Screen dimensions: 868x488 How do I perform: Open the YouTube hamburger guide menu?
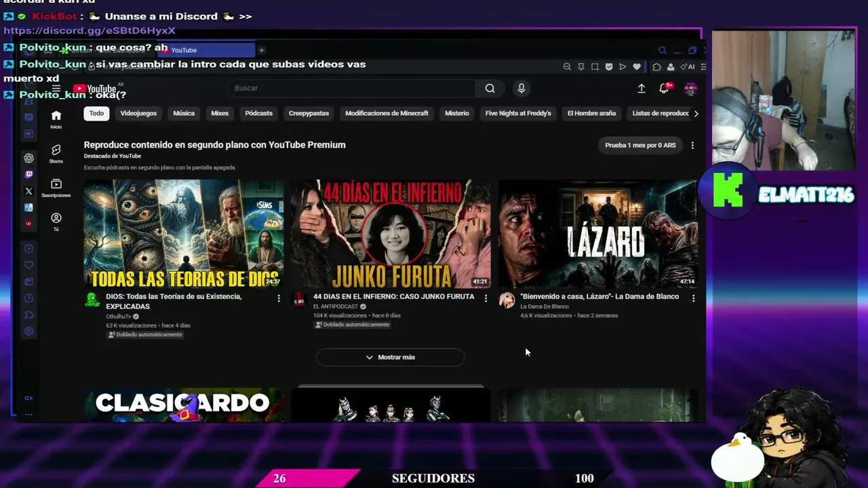56,89
